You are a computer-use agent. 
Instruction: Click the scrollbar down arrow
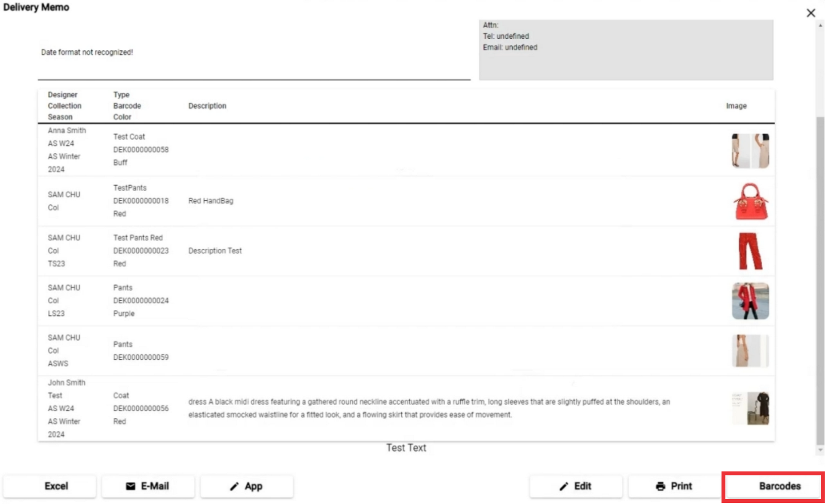point(820,450)
